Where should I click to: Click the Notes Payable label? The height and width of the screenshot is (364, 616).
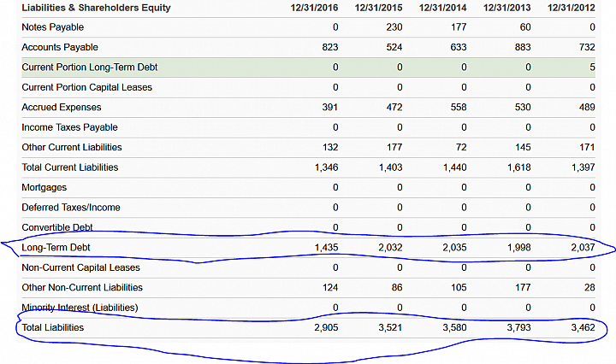(x=53, y=27)
